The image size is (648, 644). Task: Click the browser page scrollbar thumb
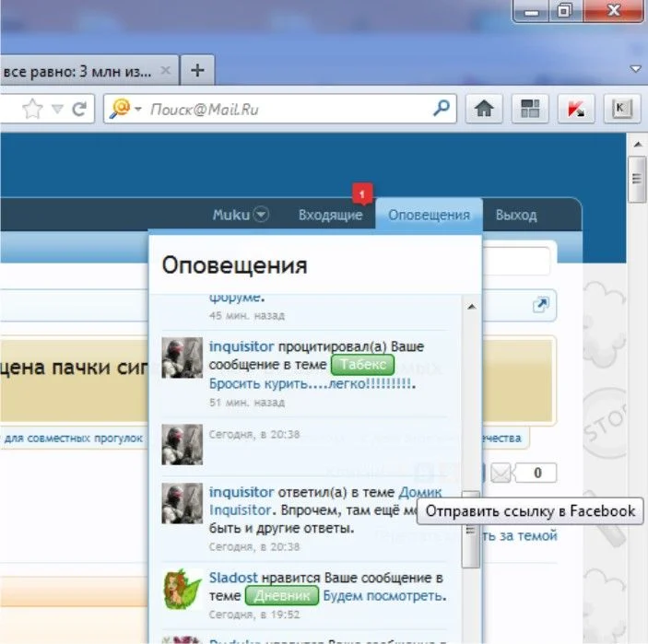(637, 180)
